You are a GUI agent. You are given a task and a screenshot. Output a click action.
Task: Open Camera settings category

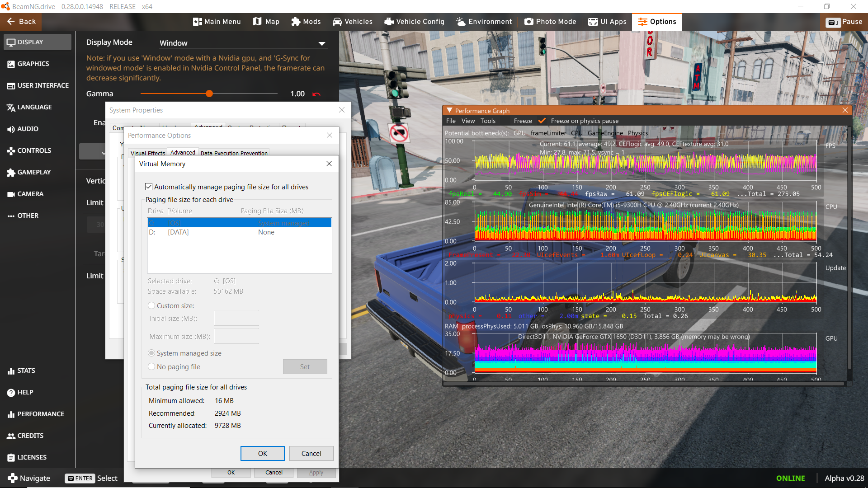click(x=38, y=194)
